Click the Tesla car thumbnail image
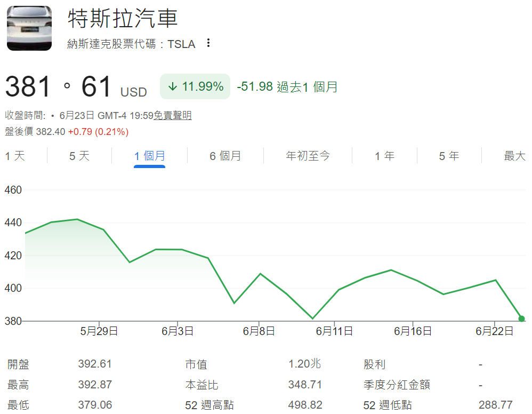This screenshot has width=532, height=414. click(x=29, y=28)
